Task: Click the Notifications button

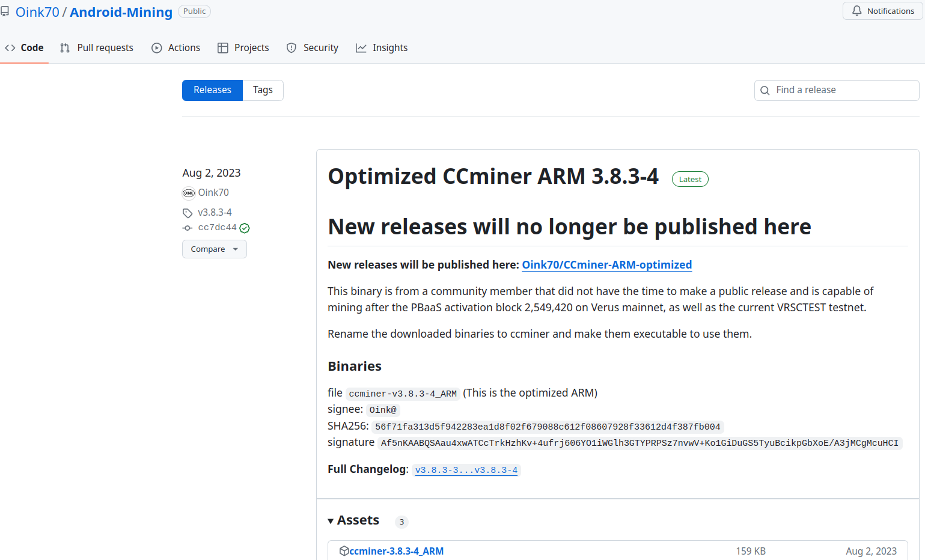Action: click(x=883, y=11)
